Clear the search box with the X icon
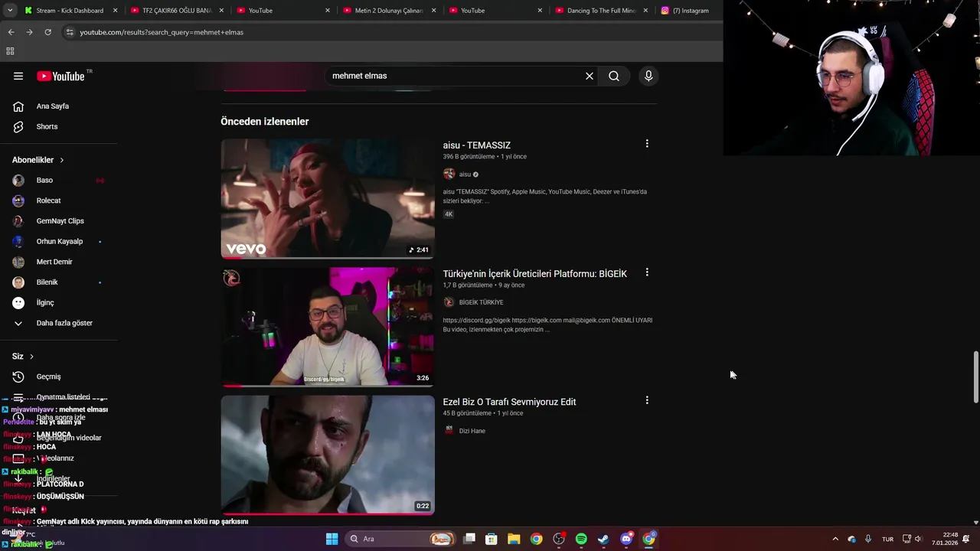 coord(590,76)
